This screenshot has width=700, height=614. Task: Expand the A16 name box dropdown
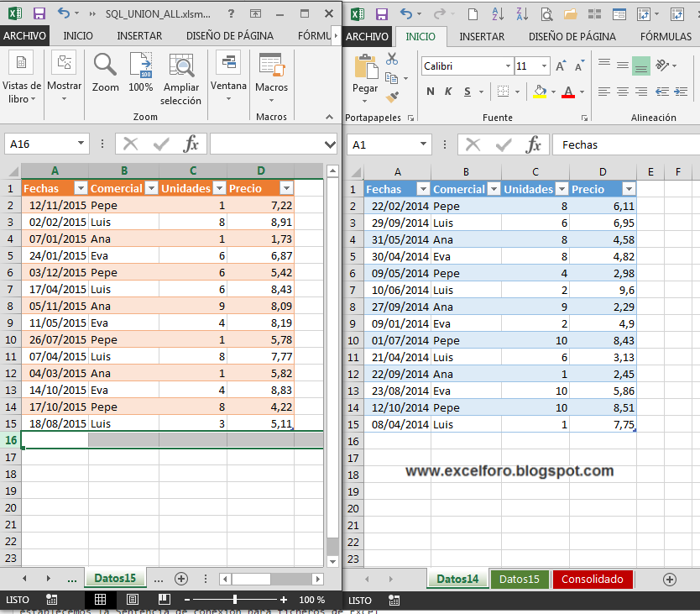pos(81,144)
